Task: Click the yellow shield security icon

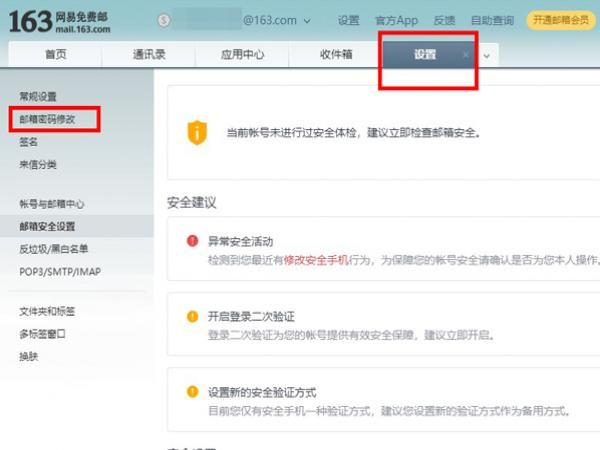Action: (197, 132)
